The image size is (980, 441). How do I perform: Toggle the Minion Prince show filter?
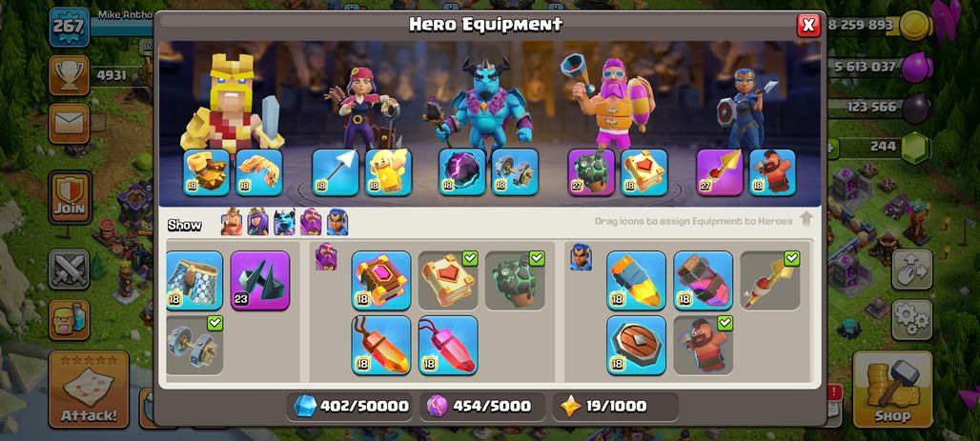[284, 222]
